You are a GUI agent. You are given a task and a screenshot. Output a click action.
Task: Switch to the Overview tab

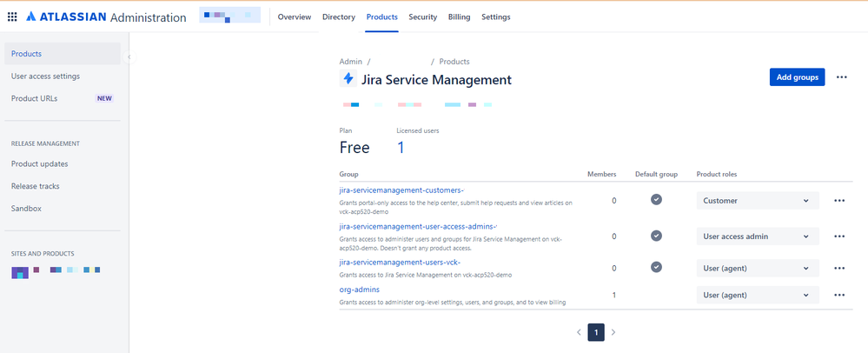(x=295, y=17)
